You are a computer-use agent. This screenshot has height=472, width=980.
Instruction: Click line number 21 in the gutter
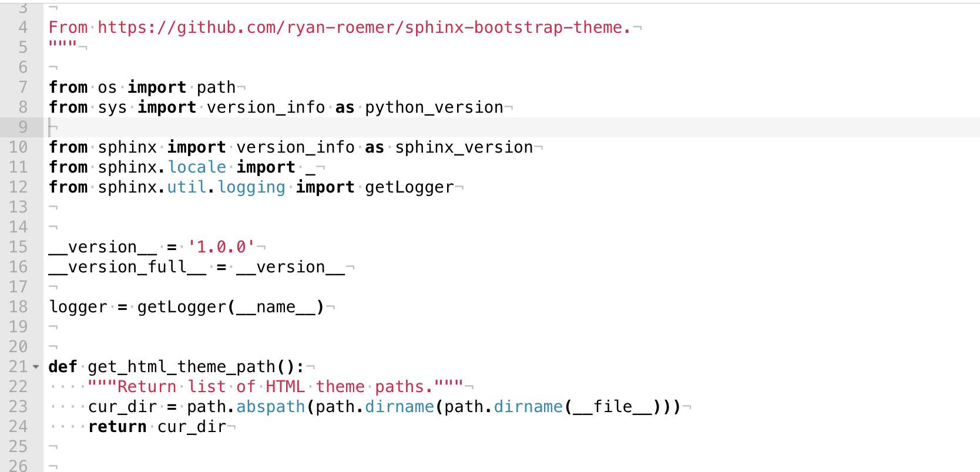(18, 367)
